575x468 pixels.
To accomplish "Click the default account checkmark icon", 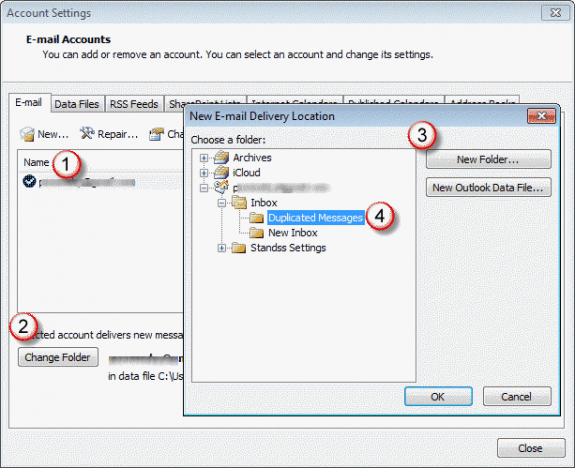I will point(29,181).
